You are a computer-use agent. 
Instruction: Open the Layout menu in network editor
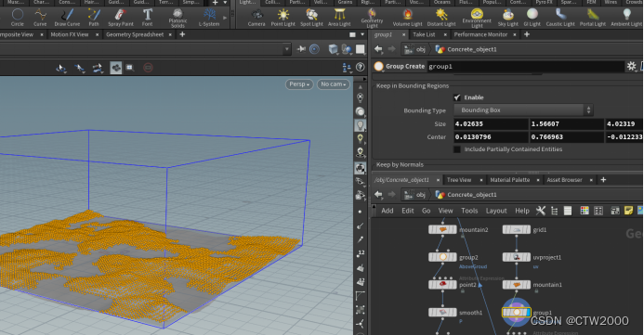496,211
